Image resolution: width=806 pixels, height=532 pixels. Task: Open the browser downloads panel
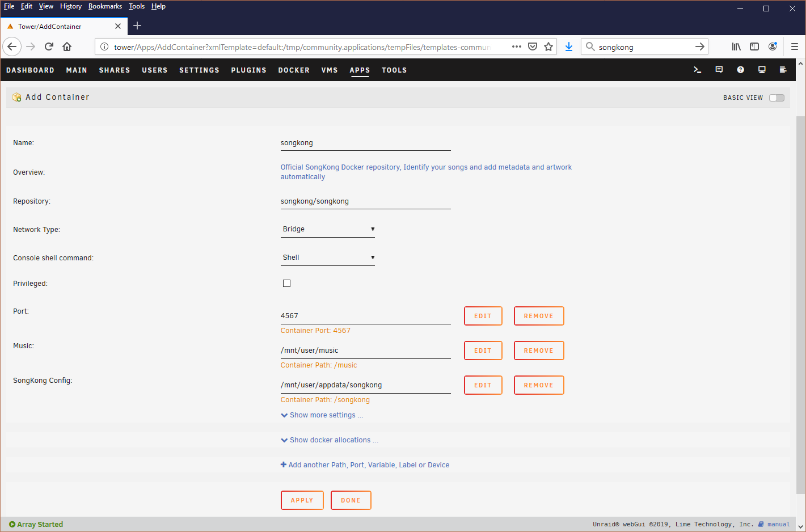[569, 47]
